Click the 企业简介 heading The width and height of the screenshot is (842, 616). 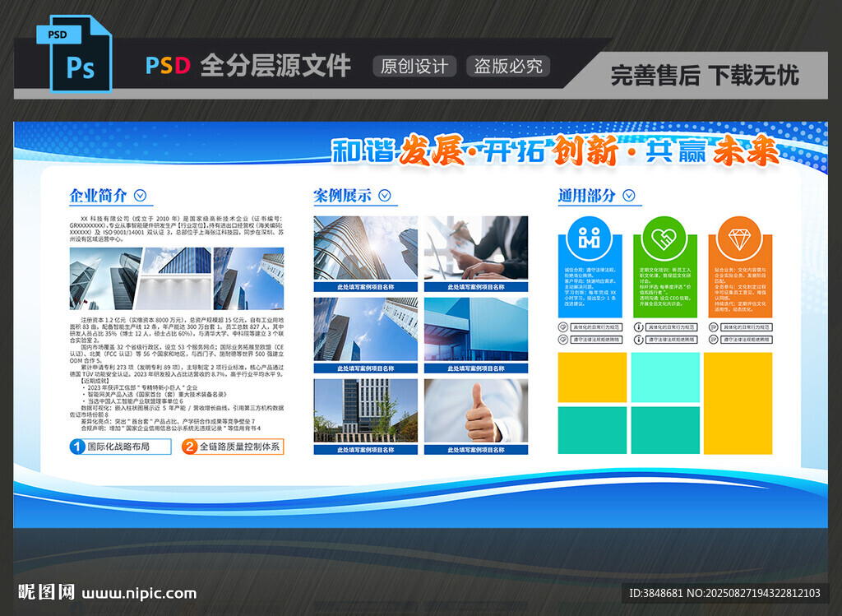(99, 196)
